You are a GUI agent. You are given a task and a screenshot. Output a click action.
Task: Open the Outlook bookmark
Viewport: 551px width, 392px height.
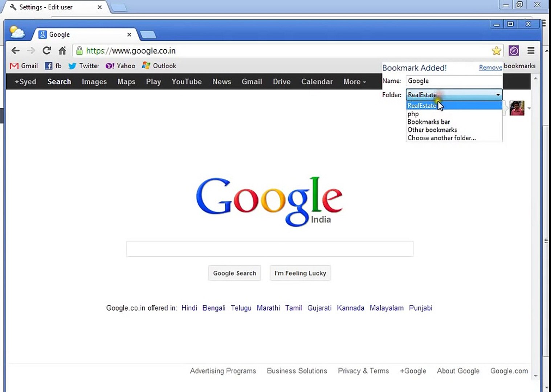tap(159, 66)
